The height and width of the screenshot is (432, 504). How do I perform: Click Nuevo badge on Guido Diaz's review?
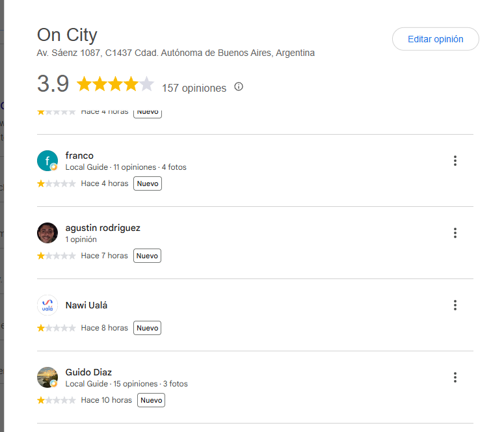[151, 400]
